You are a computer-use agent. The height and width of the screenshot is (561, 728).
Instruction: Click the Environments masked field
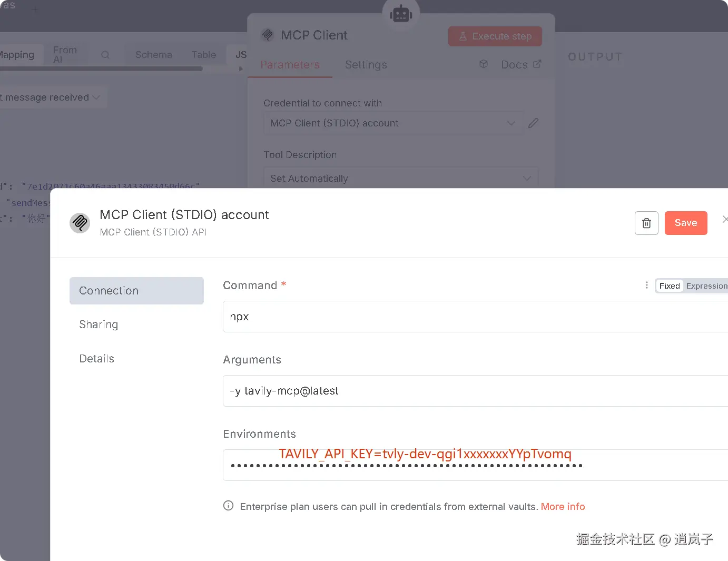tap(475, 465)
